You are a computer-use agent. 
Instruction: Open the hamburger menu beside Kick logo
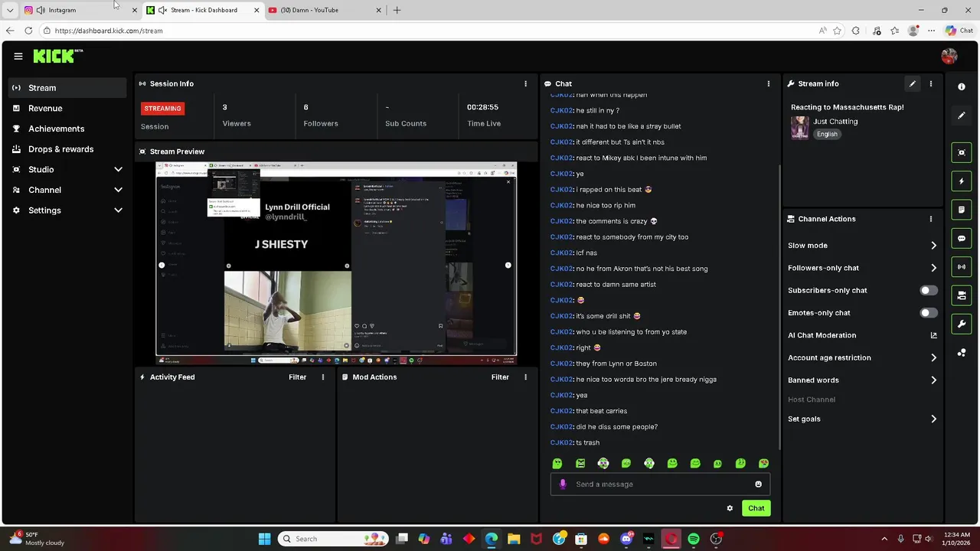[x=18, y=56]
